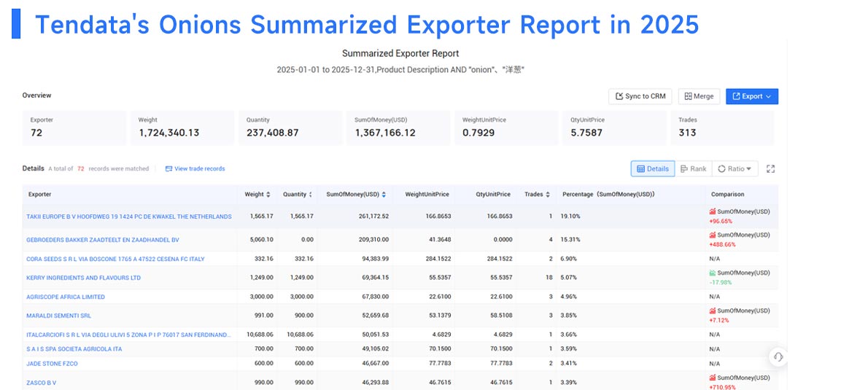
Task: Open GEBROEDERS BAKKER ZAADTEELT exporter link
Action: tap(102, 240)
